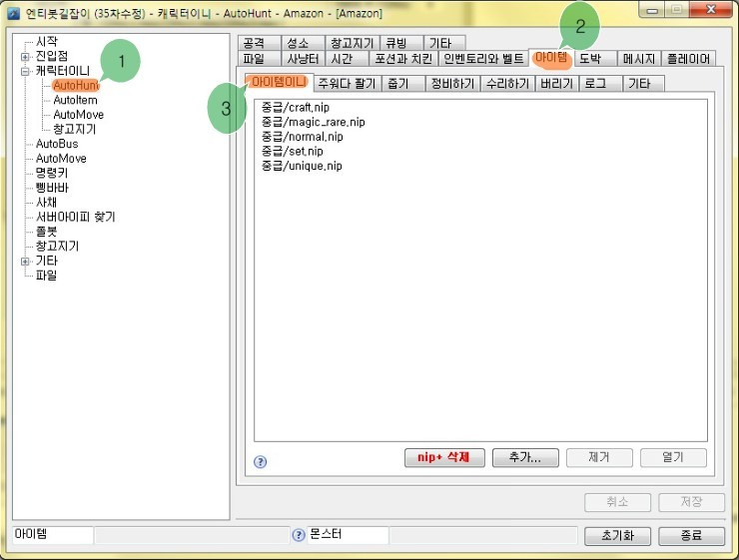Open the 사냥터 tab

click(x=303, y=59)
